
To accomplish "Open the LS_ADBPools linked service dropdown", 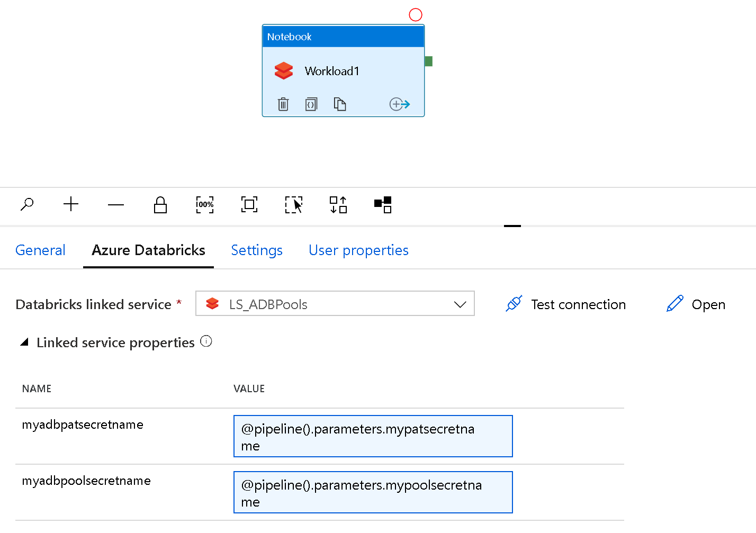I will click(x=460, y=303).
